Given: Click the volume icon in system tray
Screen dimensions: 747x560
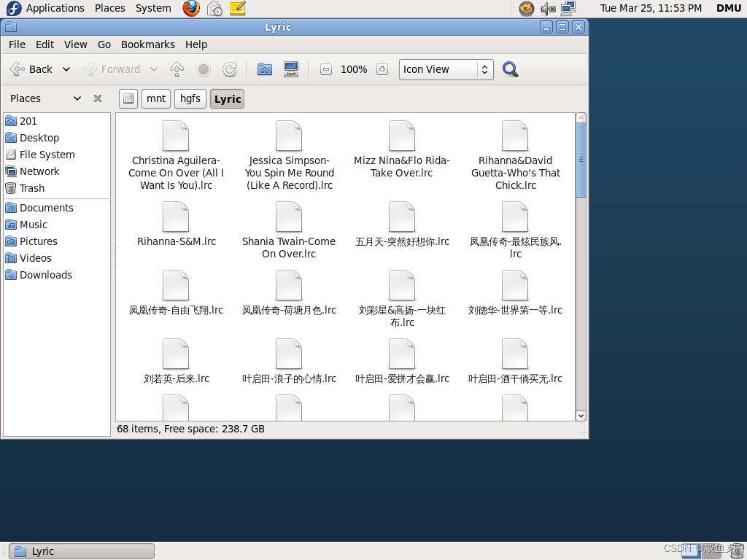Looking at the screenshot, I should point(548,8).
